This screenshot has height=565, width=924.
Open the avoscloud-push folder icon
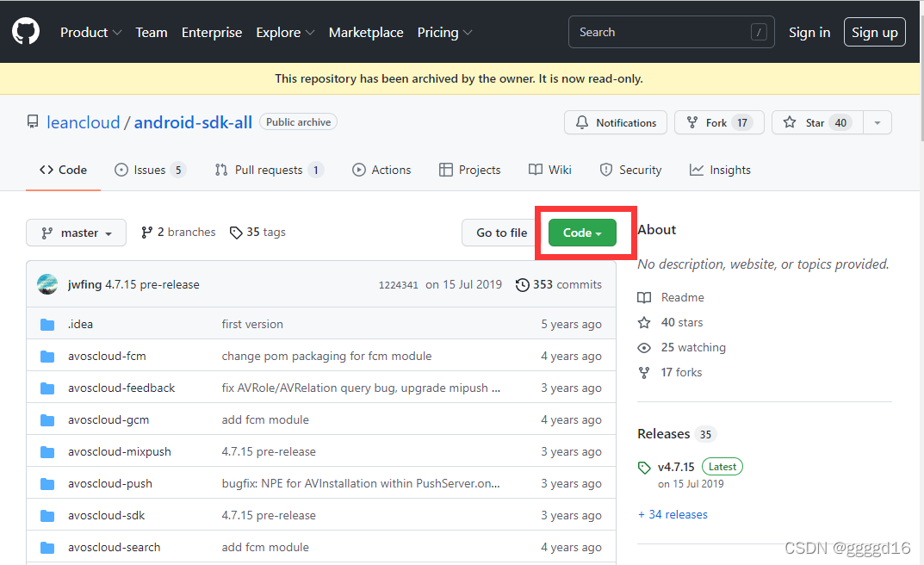47,484
